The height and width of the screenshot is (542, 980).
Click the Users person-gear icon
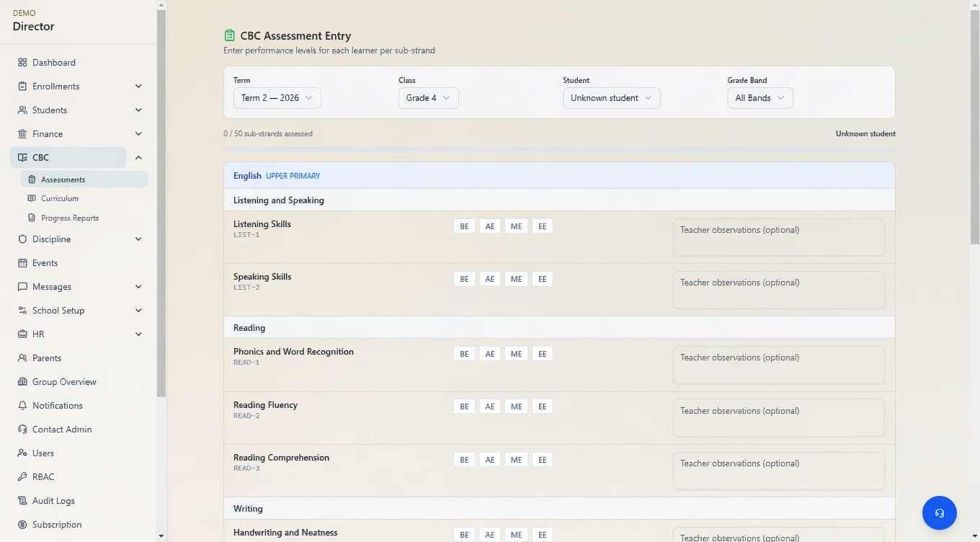tap(22, 453)
